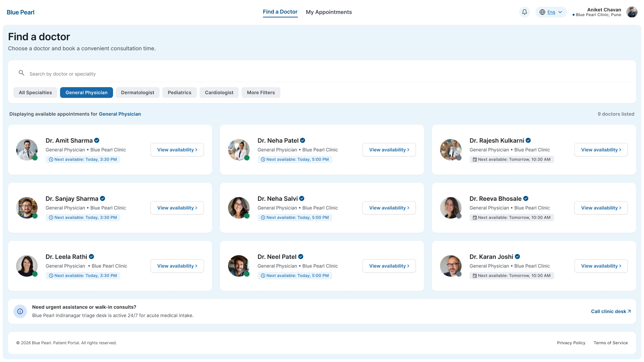Toggle the Dermatologist specialty filter

(x=138, y=93)
